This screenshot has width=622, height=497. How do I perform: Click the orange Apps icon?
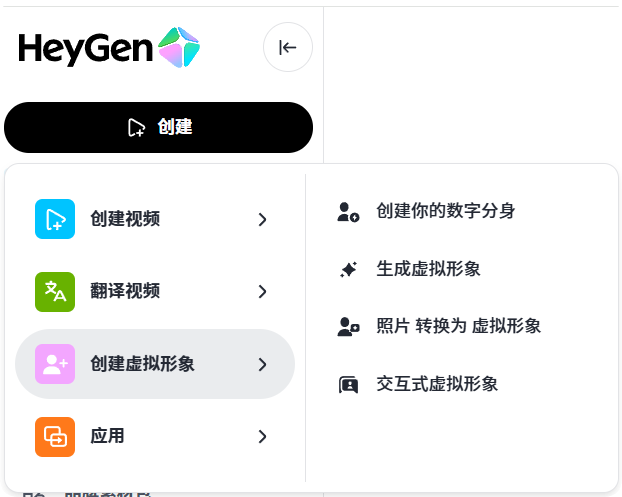click(55, 436)
